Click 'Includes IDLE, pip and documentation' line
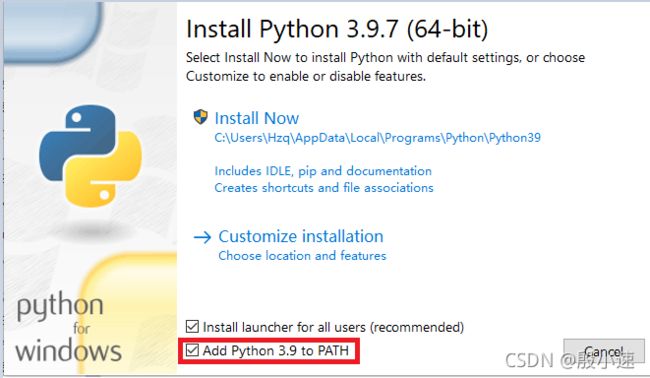Screen dimensions: 650x378 click(323, 171)
